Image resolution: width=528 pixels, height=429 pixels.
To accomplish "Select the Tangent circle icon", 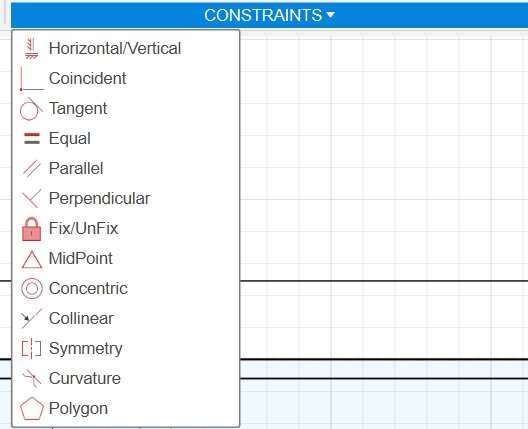I will tap(31, 109).
